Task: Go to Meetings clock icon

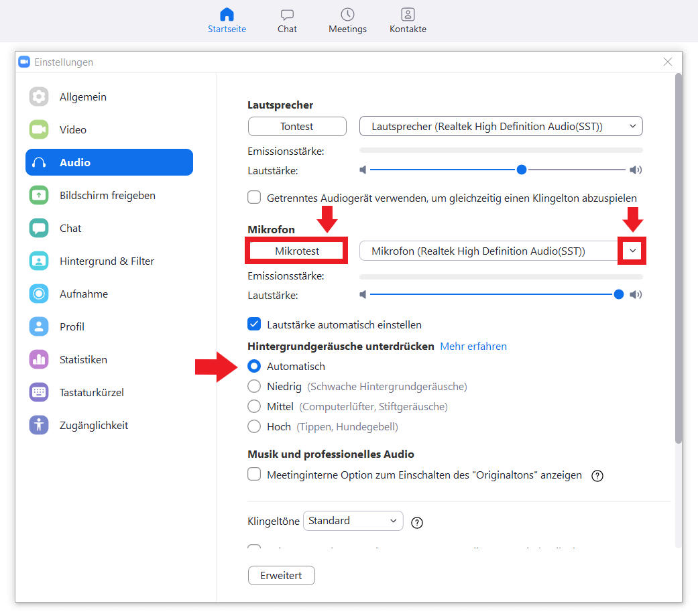Action: coord(347,15)
